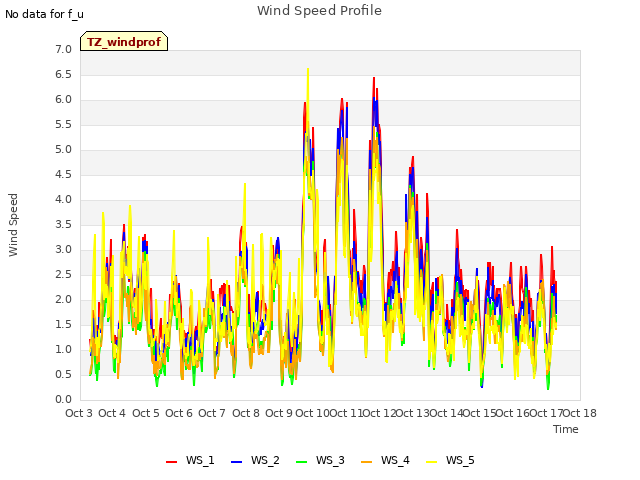
Task: Click the 6.5 y-axis tick label
Action: click(x=63, y=74)
